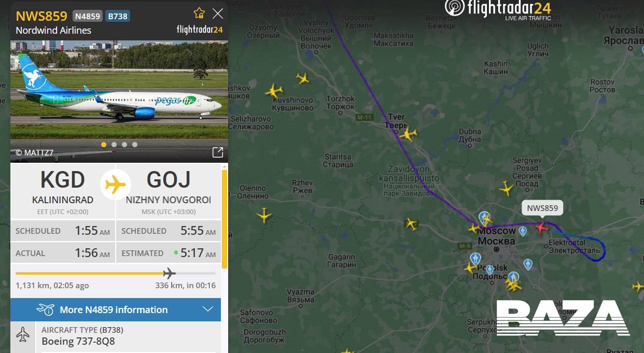Screen dimensions: 644x353
Task: Favorite flight NWS859 with the star icon
Action: pos(199,13)
